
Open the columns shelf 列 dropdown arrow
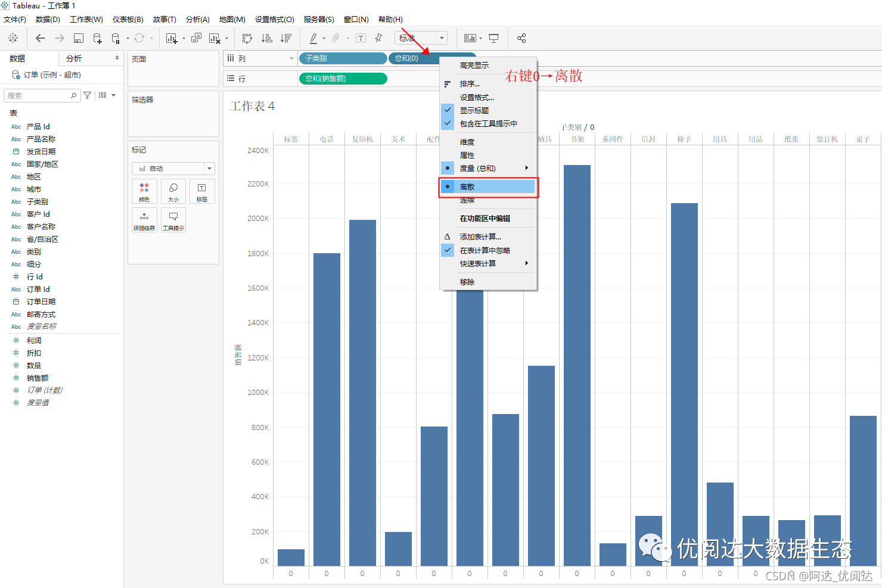[x=291, y=58]
